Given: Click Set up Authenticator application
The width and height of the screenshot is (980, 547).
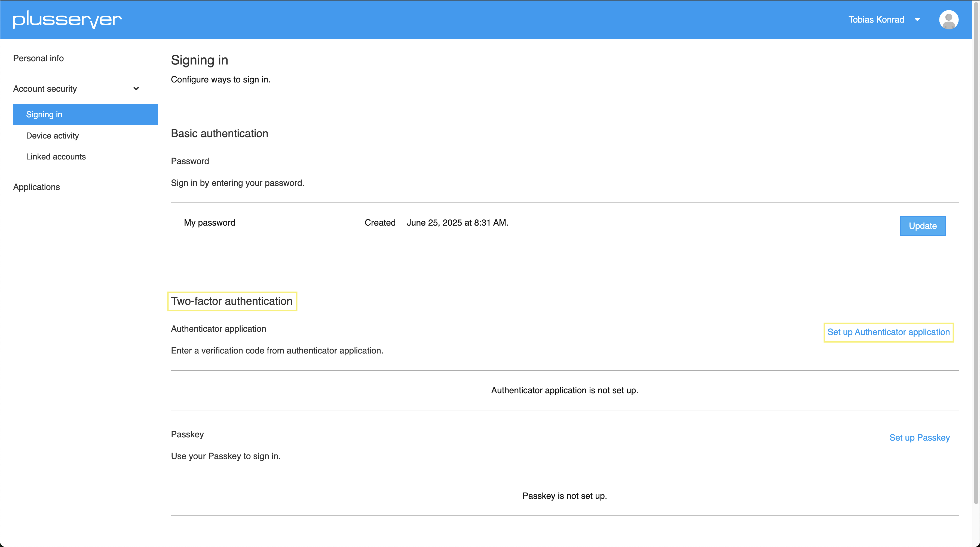Looking at the screenshot, I should (888, 332).
